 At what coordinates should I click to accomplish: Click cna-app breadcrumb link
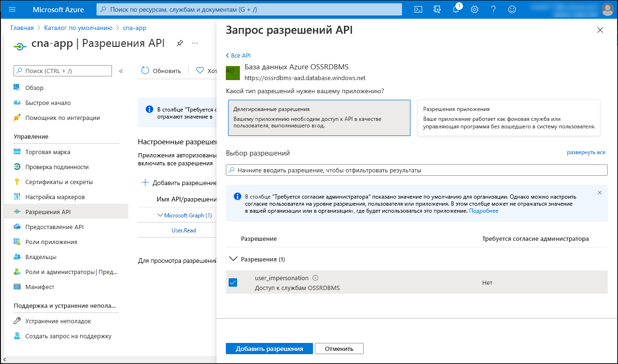point(134,28)
